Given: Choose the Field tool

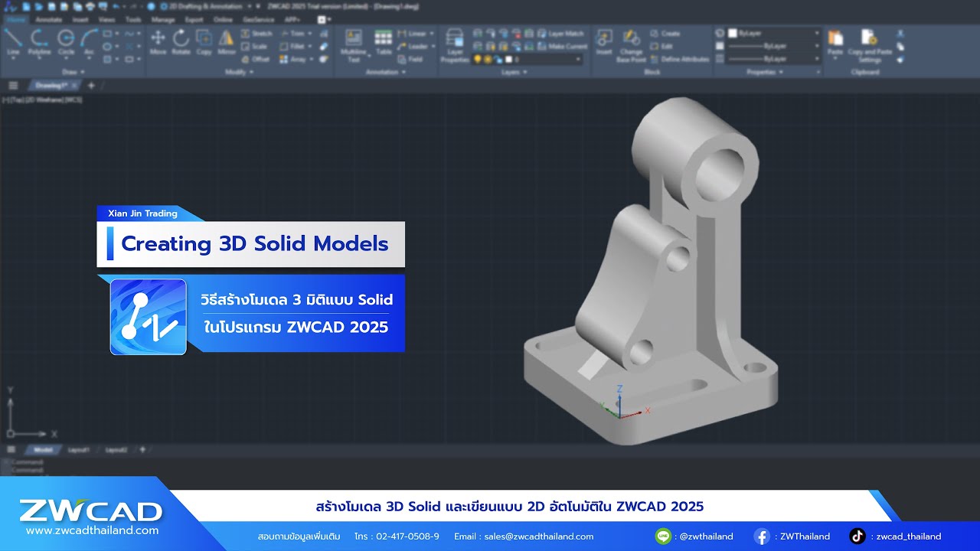Looking at the screenshot, I should [x=410, y=59].
